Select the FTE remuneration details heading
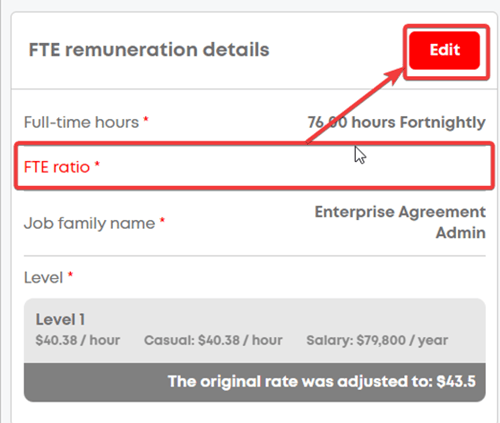500x423 pixels. coord(149,50)
